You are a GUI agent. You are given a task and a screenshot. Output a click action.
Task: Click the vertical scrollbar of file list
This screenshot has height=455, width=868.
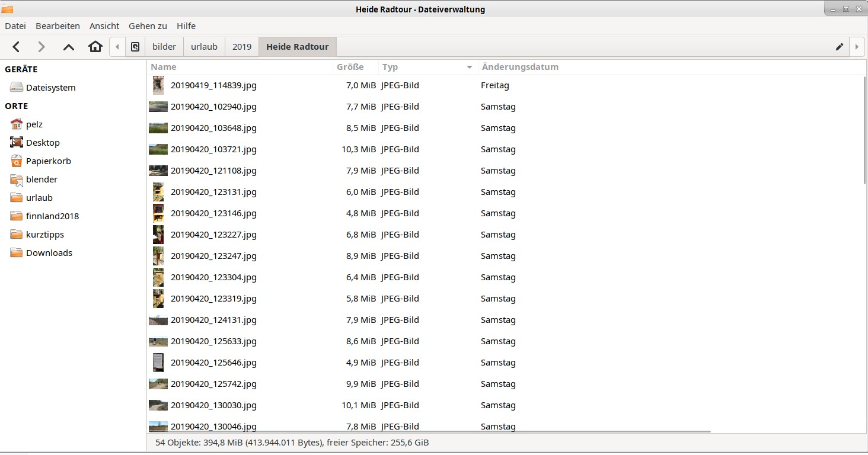coord(866,130)
